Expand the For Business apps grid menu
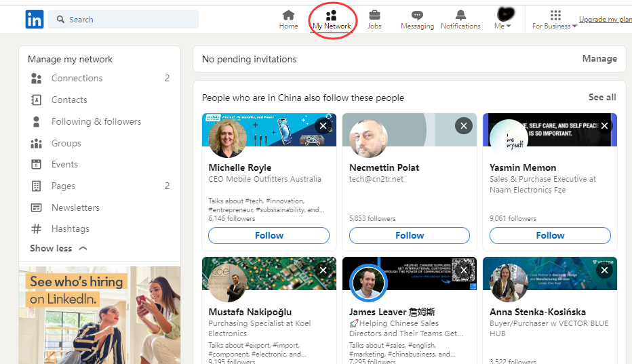 point(555,20)
